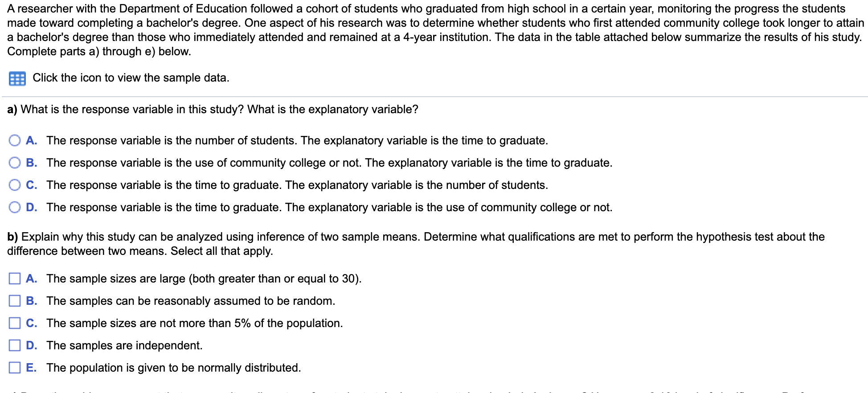Check option E about normal distribution
This screenshot has width=868, height=393.
[x=15, y=368]
